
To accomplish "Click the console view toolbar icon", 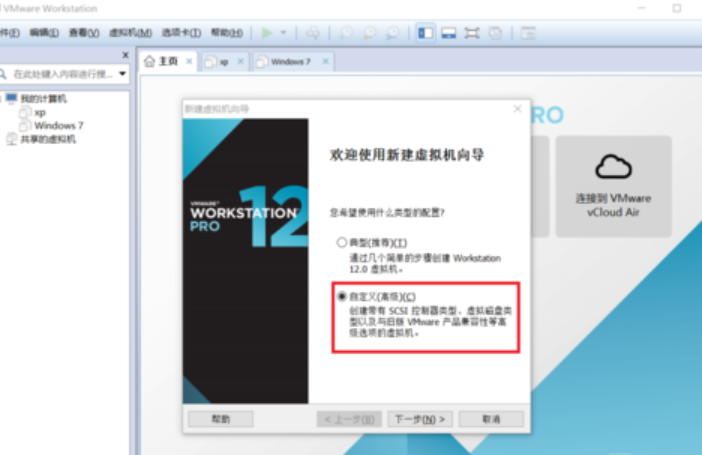I will coord(528,33).
